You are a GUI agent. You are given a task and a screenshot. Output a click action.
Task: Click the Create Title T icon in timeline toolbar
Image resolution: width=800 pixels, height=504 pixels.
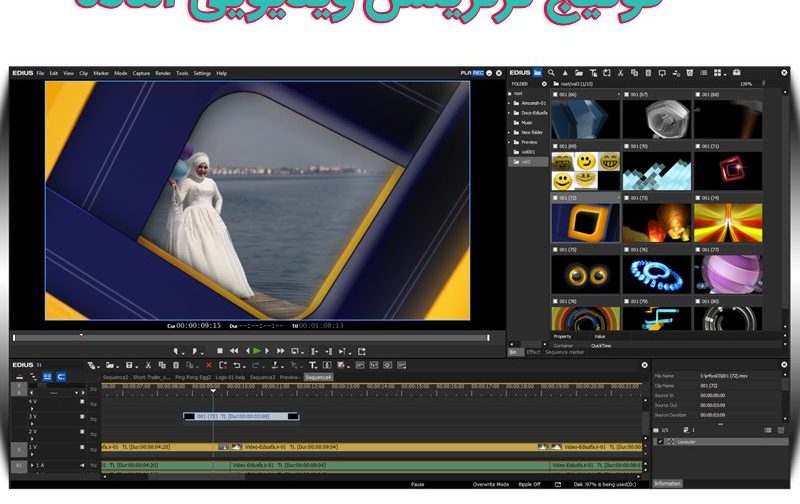tap(312, 365)
